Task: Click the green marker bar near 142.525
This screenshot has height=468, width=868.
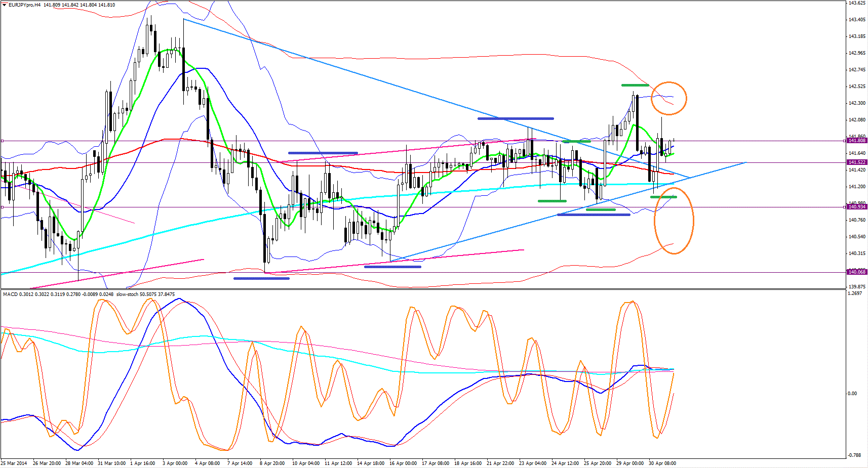Action: coord(635,85)
